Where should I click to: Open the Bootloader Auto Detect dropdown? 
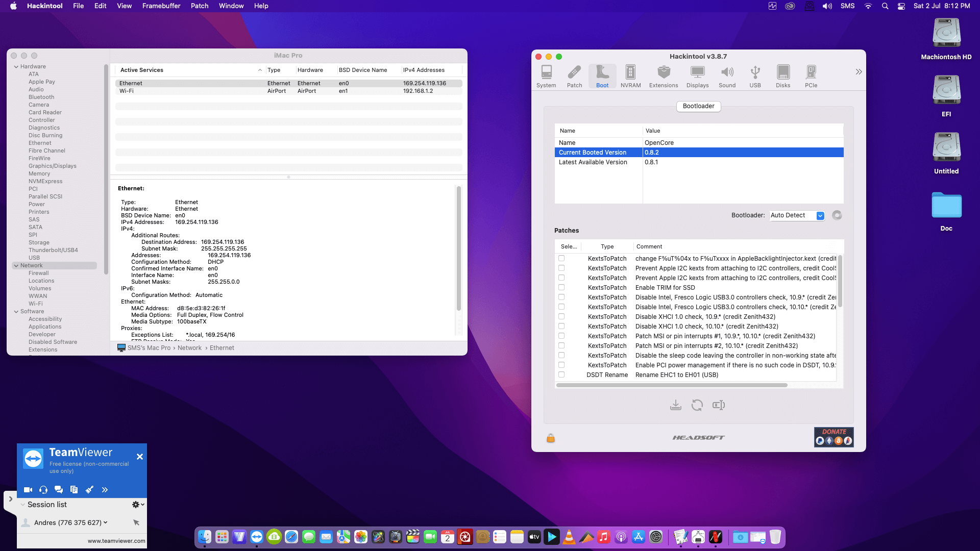point(797,215)
